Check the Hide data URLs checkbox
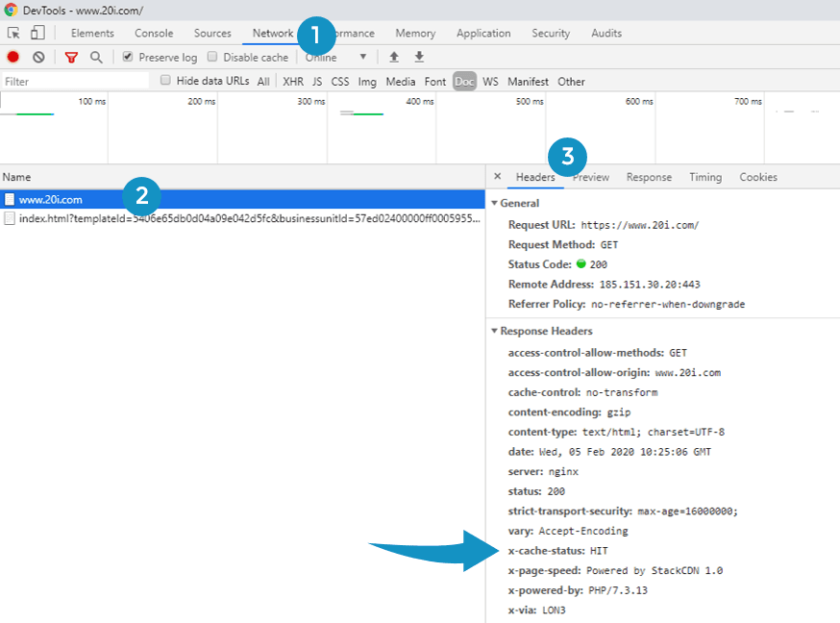This screenshot has height=623, width=840. (165, 80)
